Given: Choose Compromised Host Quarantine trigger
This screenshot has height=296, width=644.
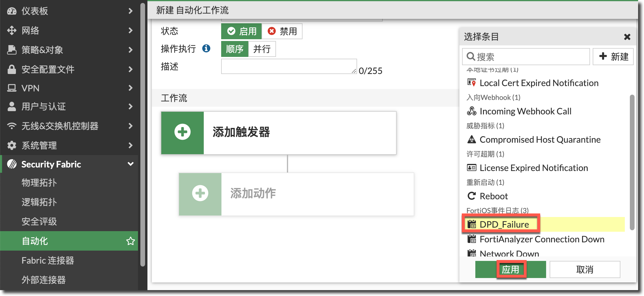Looking at the screenshot, I should click(x=540, y=140).
